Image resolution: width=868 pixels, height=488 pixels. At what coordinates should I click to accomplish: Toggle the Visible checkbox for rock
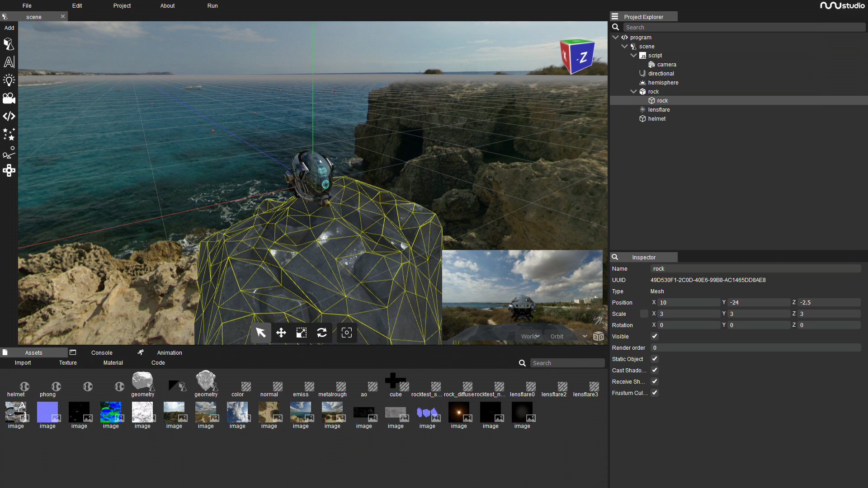pyautogui.click(x=655, y=336)
